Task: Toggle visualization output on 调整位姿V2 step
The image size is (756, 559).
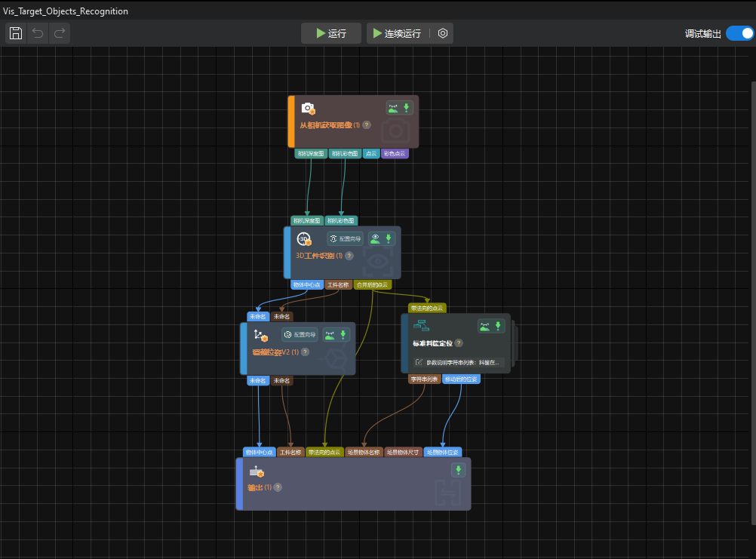Action: point(331,335)
